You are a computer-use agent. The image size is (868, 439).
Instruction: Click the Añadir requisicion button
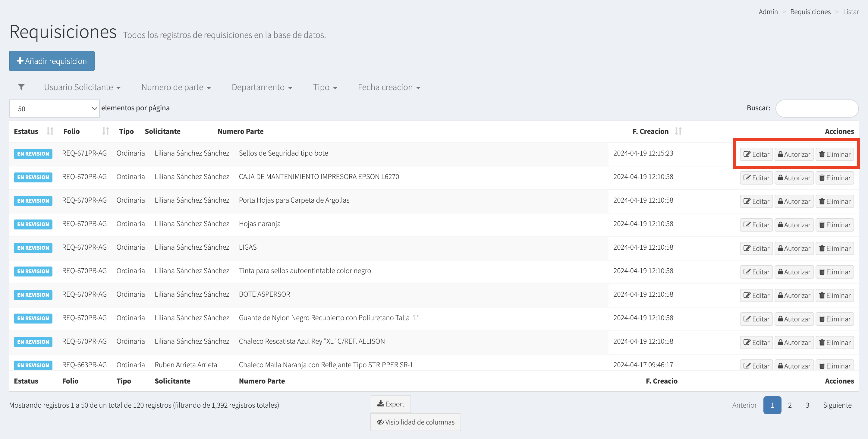tap(52, 61)
